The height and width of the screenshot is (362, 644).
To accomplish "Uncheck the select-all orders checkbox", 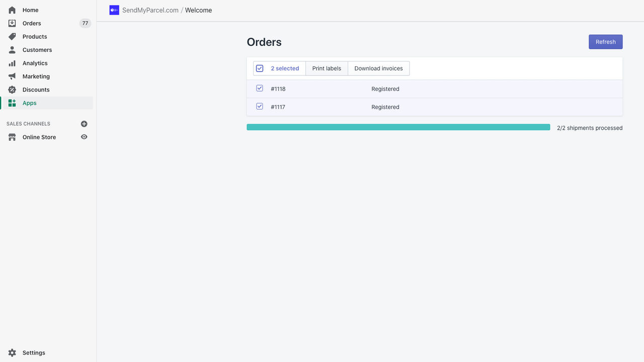I will click(260, 68).
